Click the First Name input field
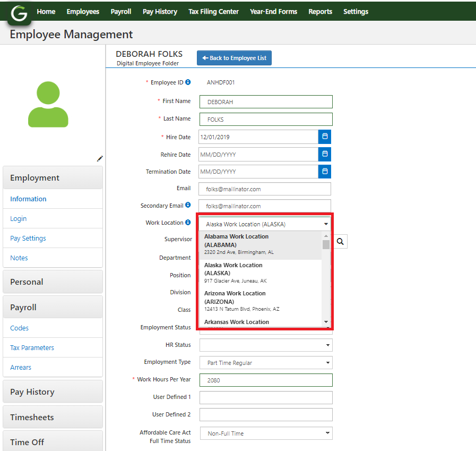 (x=266, y=102)
